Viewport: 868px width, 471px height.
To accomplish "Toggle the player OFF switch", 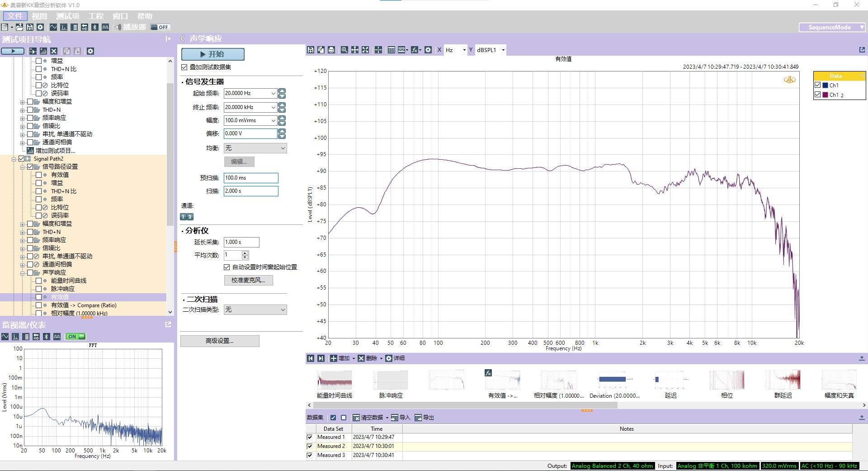I will [160, 27].
